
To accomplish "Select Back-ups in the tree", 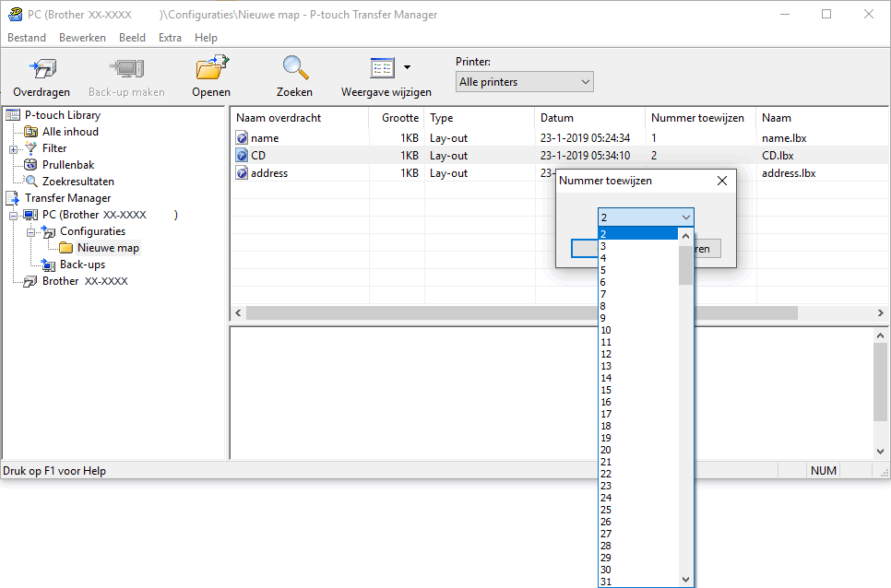I will (82, 265).
